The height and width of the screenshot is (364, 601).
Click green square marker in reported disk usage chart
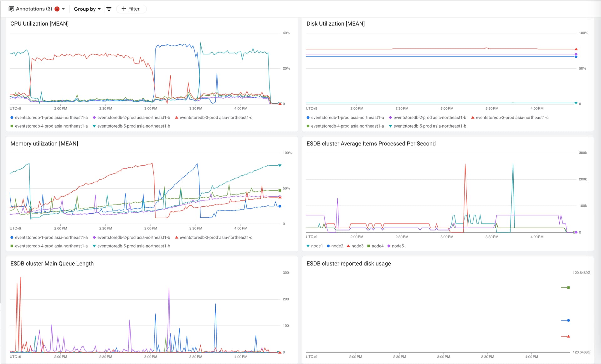pos(568,287)
